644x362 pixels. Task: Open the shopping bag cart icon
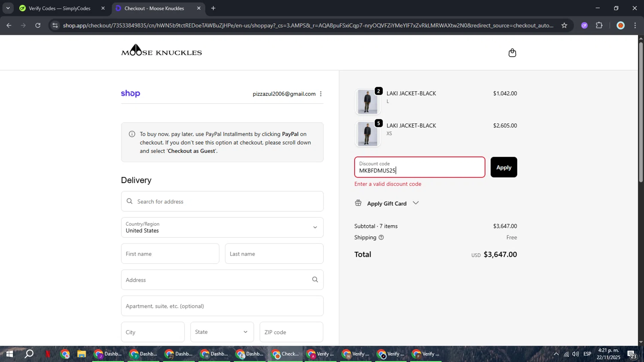point(512,53)
